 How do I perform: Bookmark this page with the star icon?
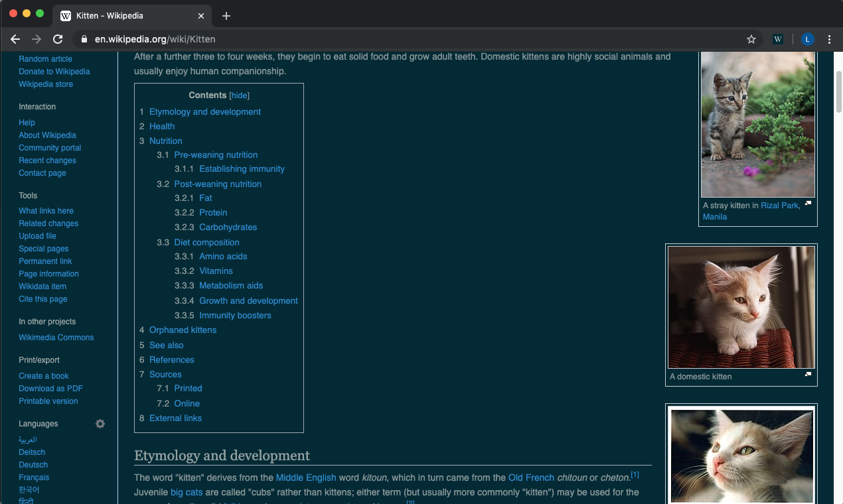751,39
